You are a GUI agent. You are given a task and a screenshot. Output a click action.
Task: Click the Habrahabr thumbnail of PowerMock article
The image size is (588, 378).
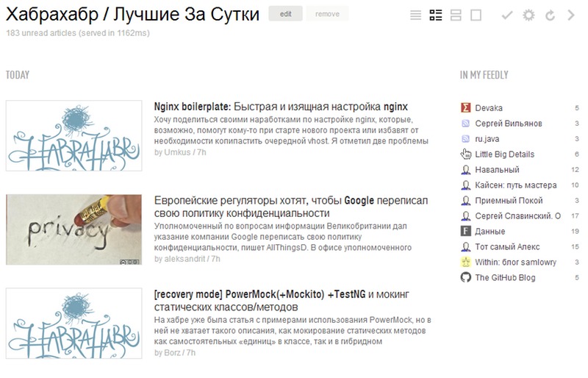click(x=74, y=323)
